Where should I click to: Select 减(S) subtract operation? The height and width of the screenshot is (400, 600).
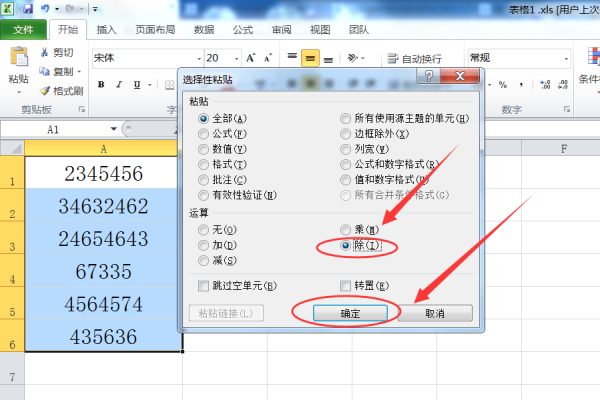[217, 261]
